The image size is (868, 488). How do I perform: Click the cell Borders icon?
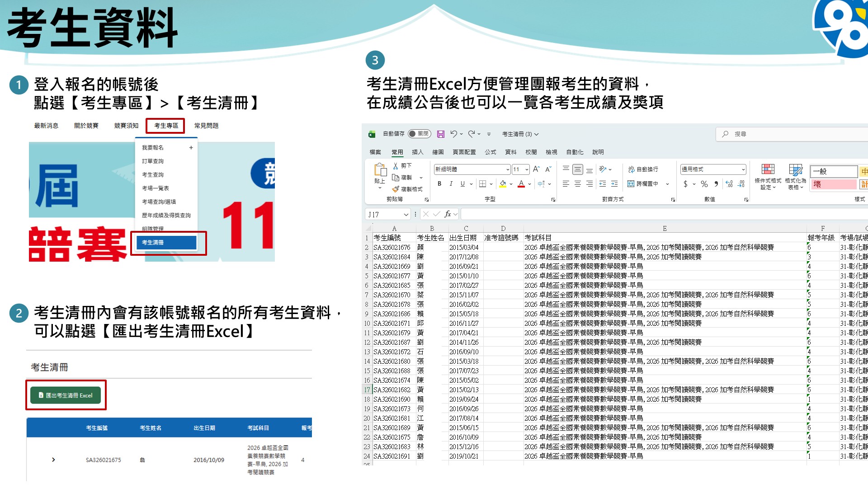tap(483, 184)
